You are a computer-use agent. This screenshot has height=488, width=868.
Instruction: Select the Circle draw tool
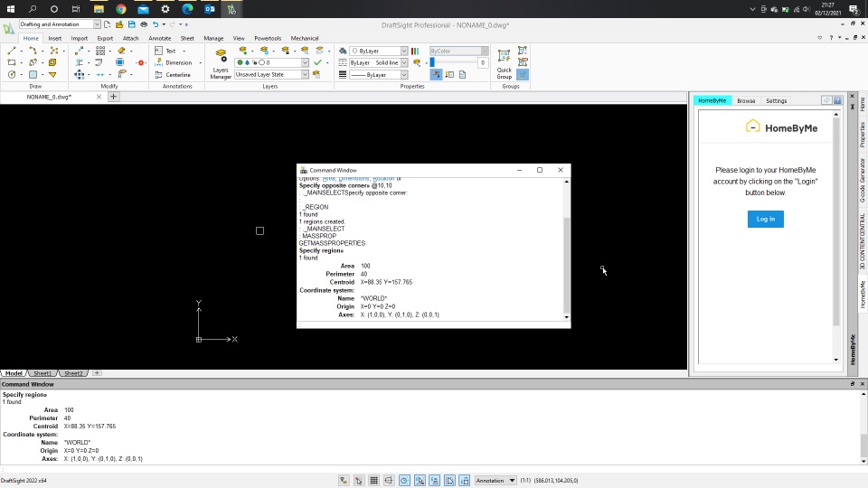pyautogui.click(x=12, y=75)
